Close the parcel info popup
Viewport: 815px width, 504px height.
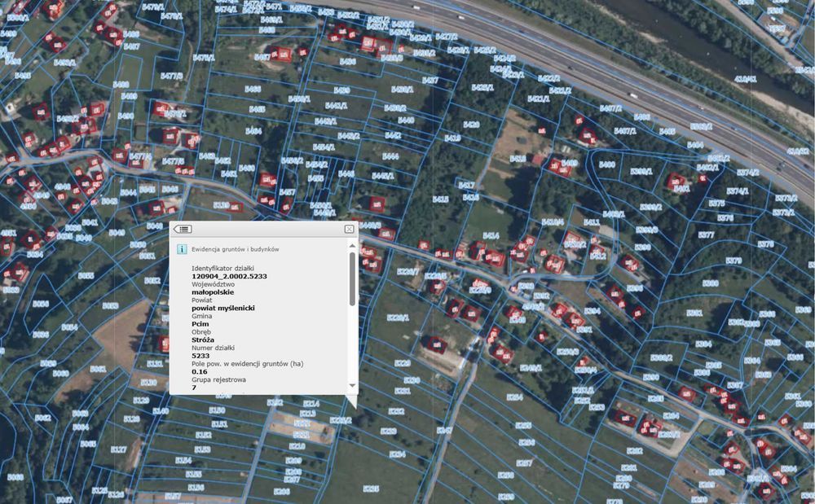click(x=350, y=229)
